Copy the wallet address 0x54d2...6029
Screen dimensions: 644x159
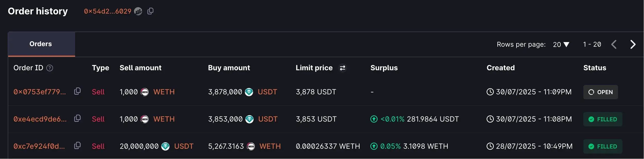[150, 11]
